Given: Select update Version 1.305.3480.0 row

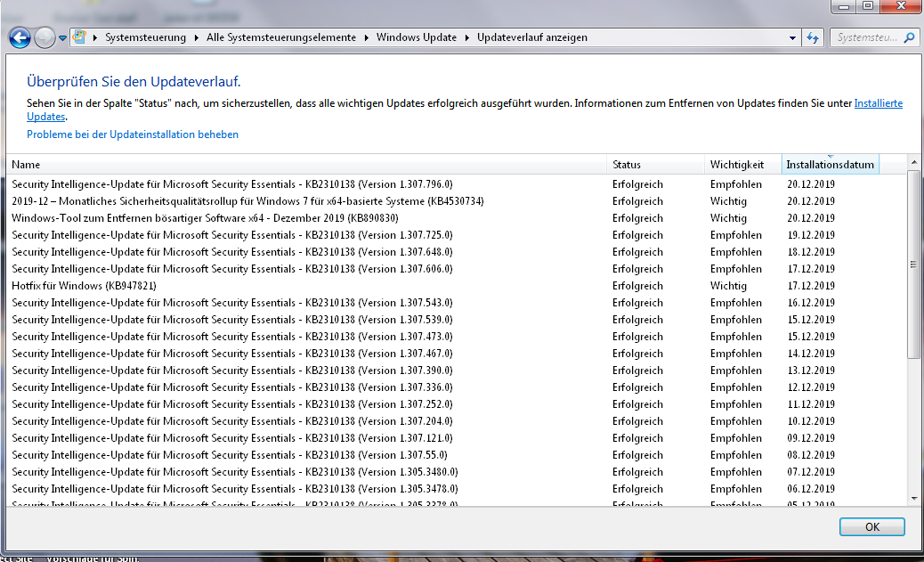Looking at the screenshot, I should tap(457, 472).
